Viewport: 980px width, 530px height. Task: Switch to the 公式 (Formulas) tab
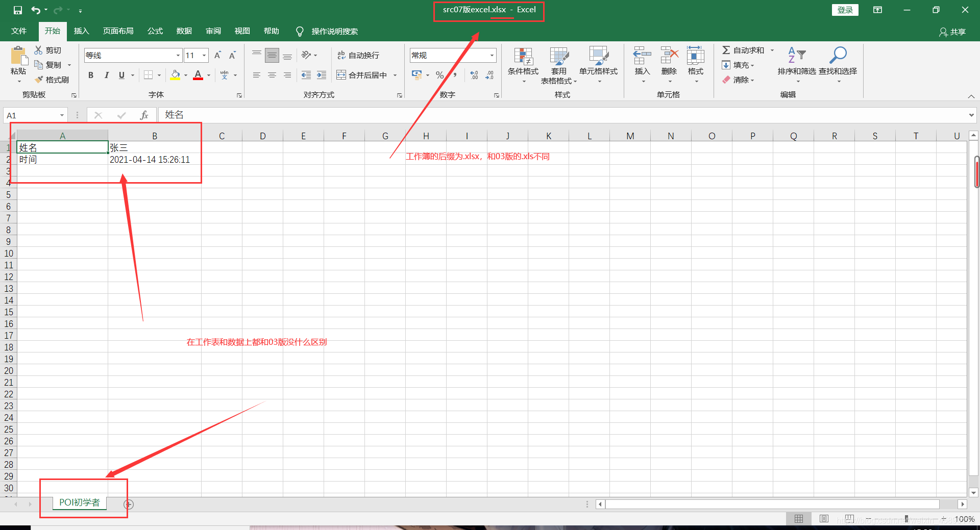coord(155,31)
